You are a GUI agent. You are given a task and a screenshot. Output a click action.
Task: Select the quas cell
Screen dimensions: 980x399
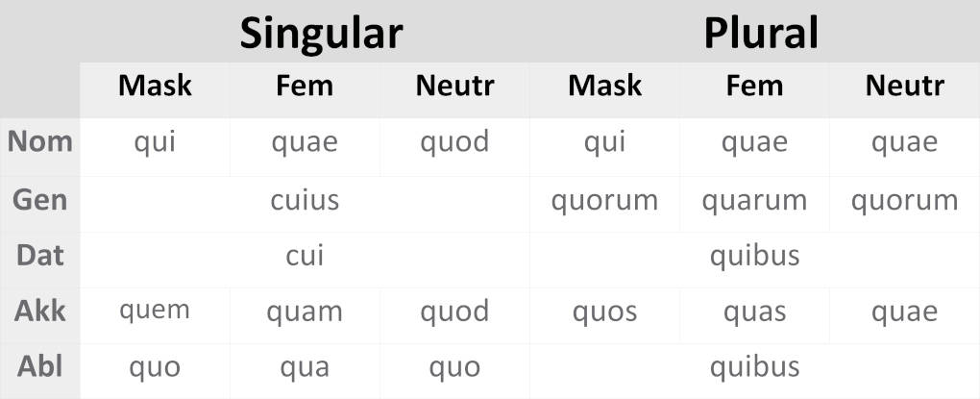click(754, 312)
